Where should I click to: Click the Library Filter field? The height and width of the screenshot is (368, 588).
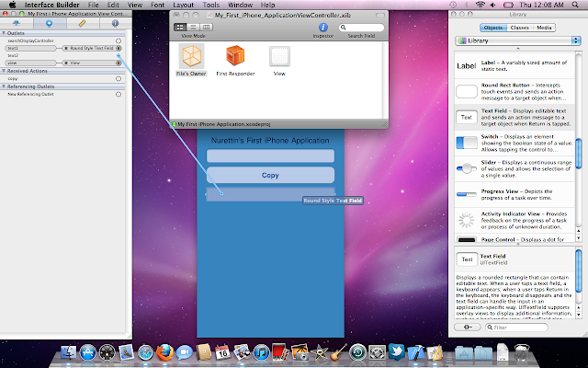[x=516, y=328]
